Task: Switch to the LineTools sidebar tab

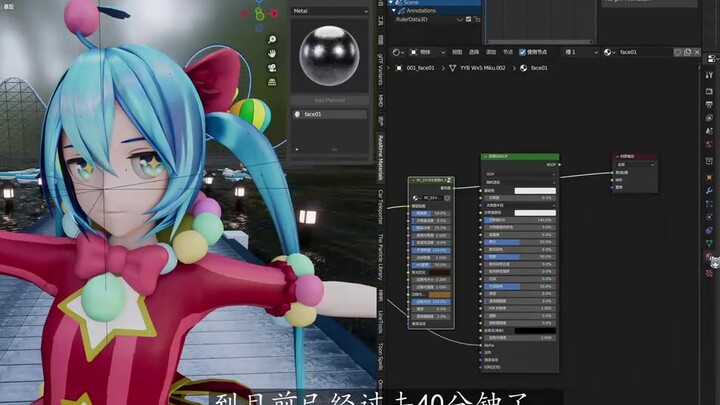Action: tap(380, 322)
